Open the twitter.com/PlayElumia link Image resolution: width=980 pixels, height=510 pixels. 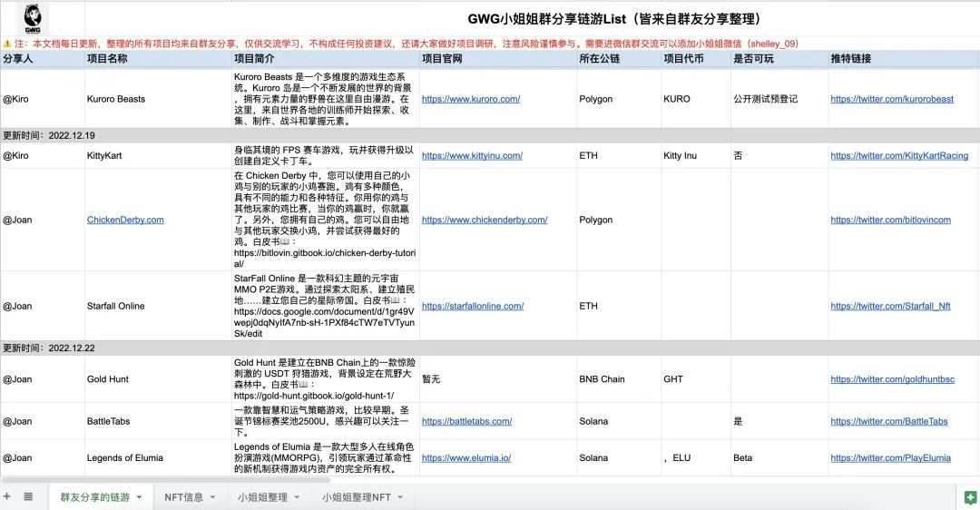coord(891,458)
